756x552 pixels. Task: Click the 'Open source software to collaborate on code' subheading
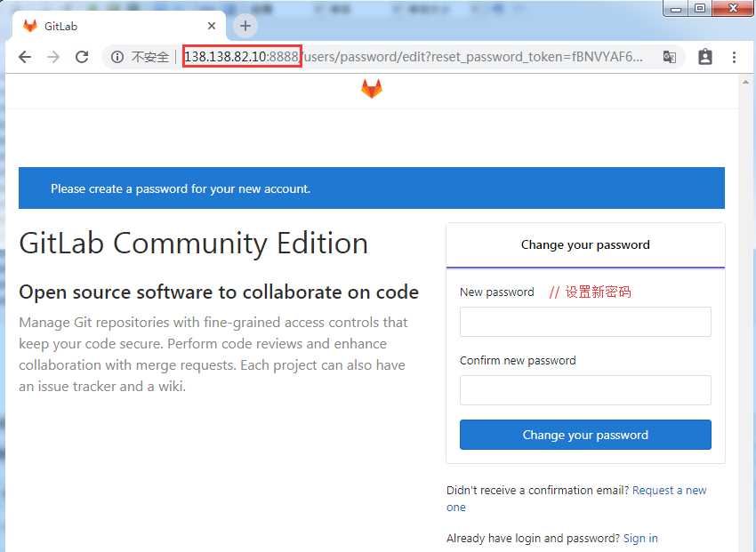tap(219, 292)
